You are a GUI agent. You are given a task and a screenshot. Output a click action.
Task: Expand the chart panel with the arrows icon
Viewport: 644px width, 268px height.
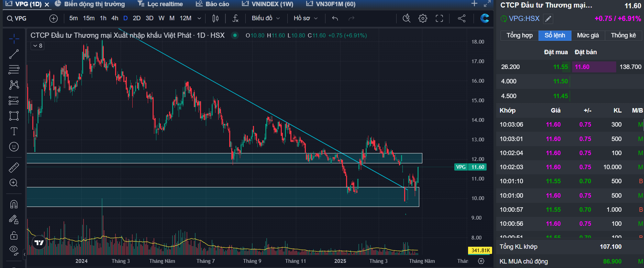[x=487, y=4]
